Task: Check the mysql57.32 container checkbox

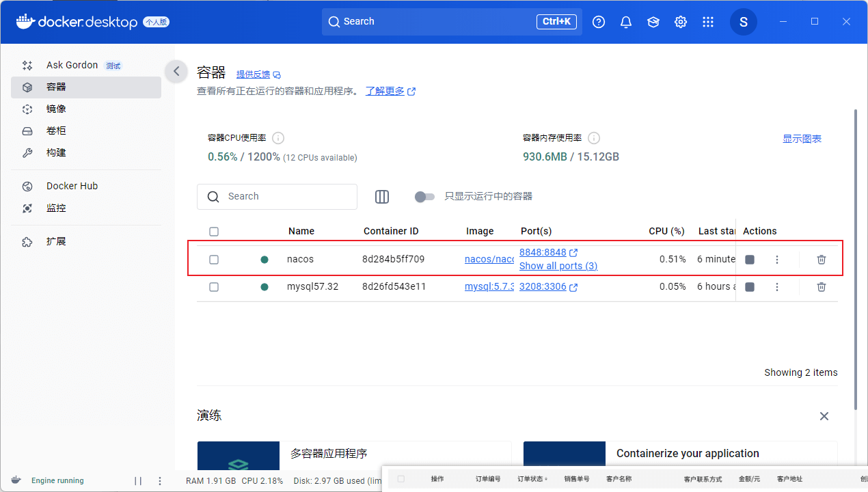Action: pyautogui.click(x=214, y=287)
